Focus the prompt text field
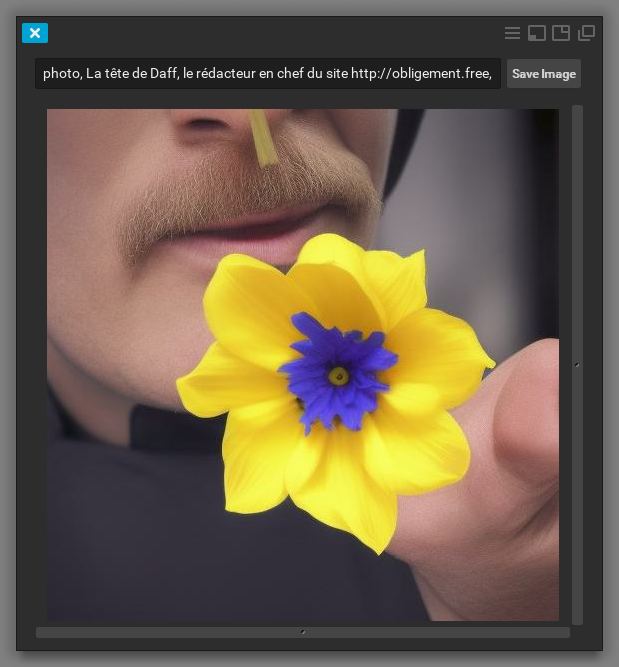Viewport: 619px width, 667px height. pyautogui.click(x=268, y=74)
